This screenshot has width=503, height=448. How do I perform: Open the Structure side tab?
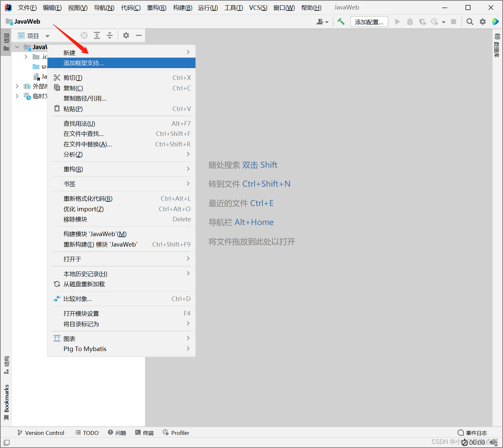coord(6,365)
